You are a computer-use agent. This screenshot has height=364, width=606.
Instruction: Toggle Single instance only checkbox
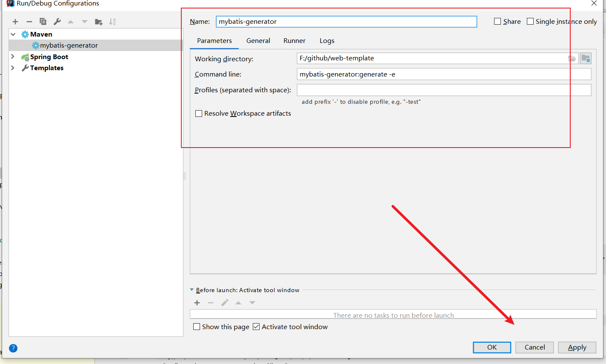[530, 22]
